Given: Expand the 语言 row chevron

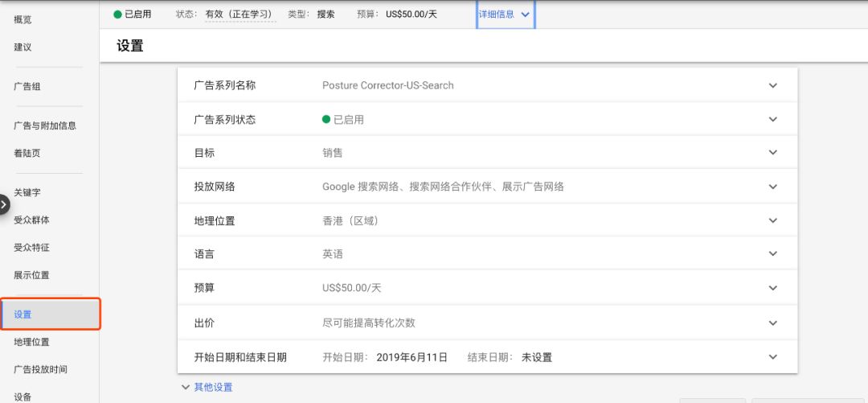Looking at the screenshot, I should click(773, 254).
